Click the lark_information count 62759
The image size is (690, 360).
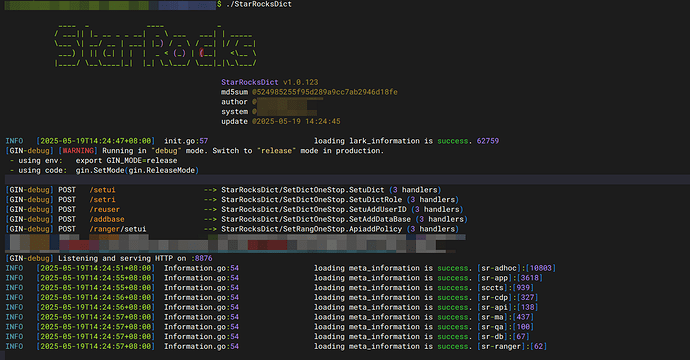[x=488, y=141]
